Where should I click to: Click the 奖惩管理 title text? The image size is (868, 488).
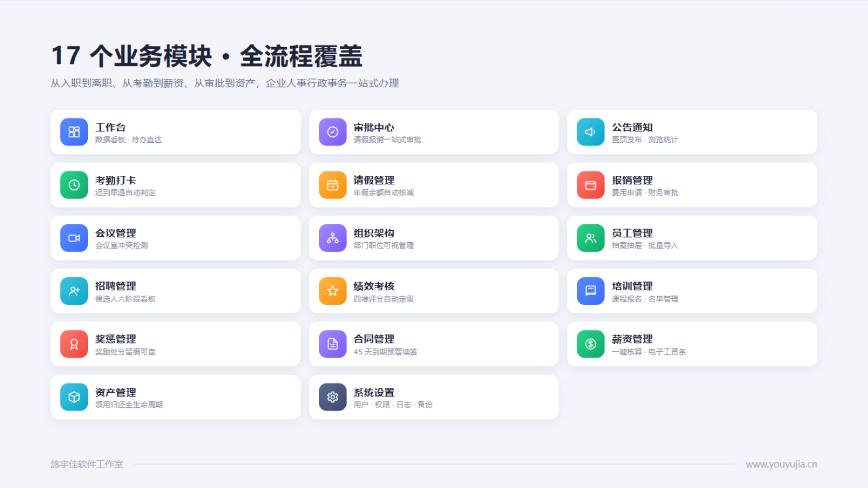pyautogui.click(x=116, y=339)
